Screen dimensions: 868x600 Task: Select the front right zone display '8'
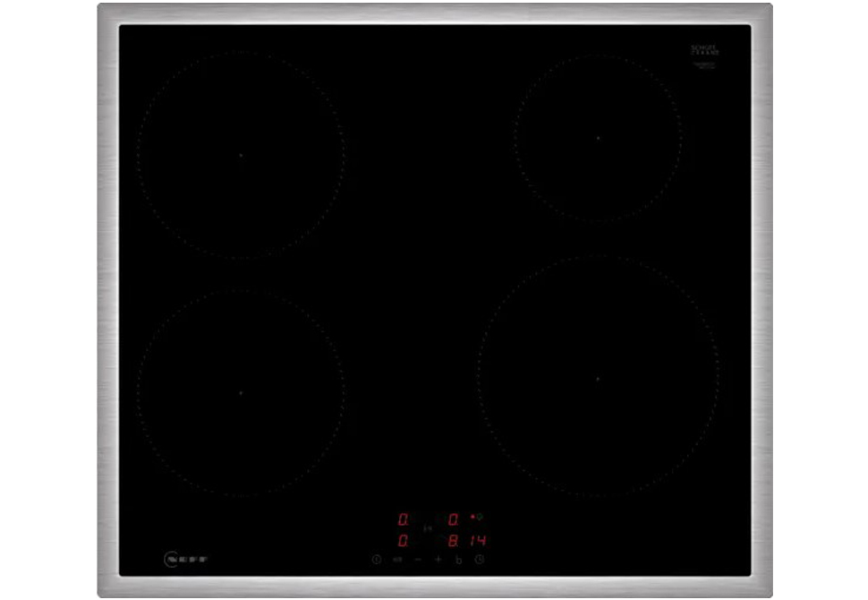click(454, 540)
